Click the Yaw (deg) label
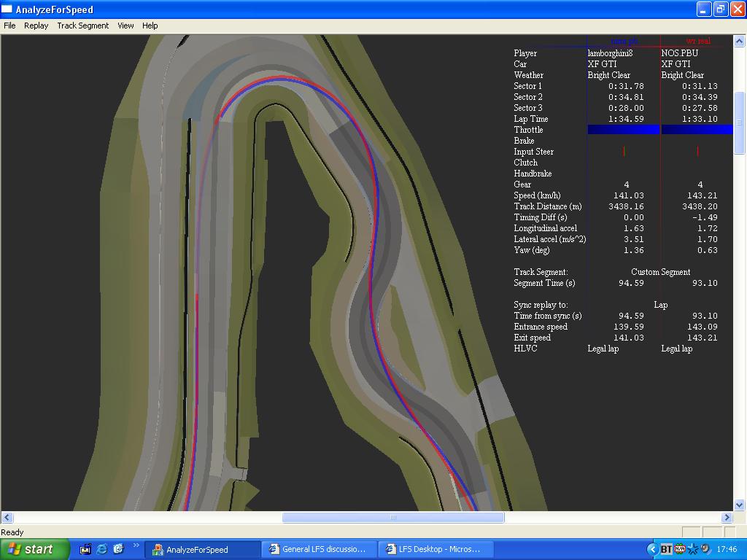 pyautogui.click(x=532, y=251)
